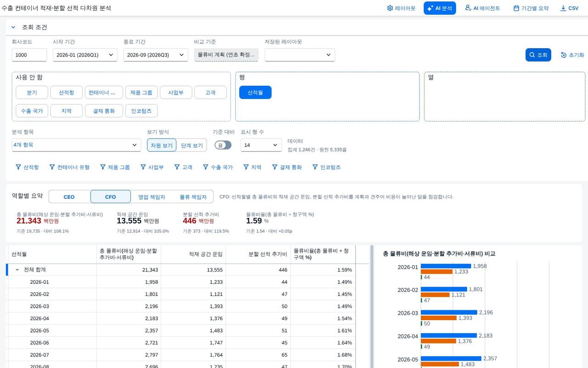588x368 pixels.
Task: Open the 결제 통화 filter funnel icon
Action: [x=275, y=167]
